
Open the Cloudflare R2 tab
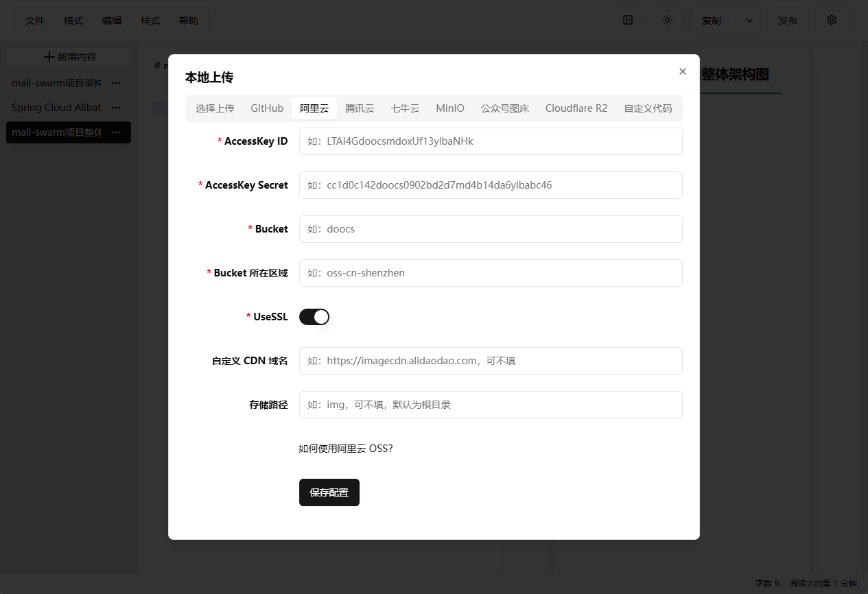tap(576, 108)
